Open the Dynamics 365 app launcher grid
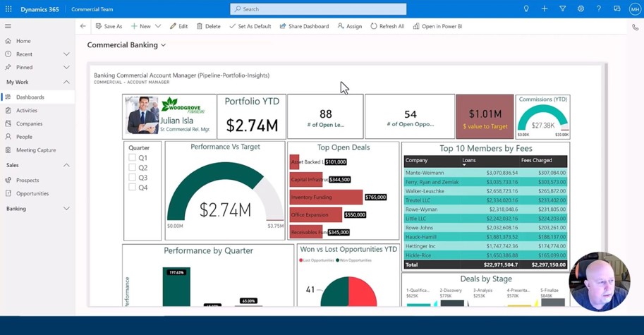Screen dimensions: 644x335 8,9
